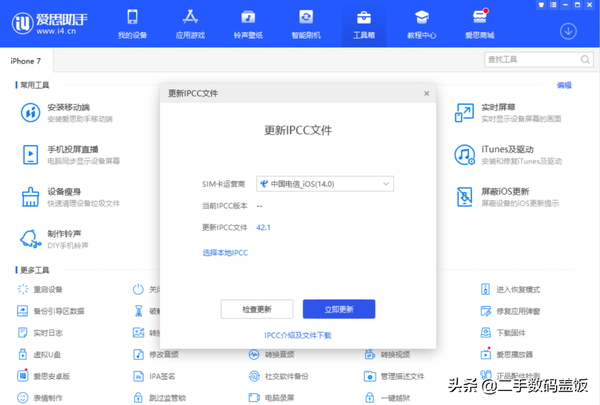Click the 42.1 IPCC version link
600x405 pixels.
coord(263,227)
